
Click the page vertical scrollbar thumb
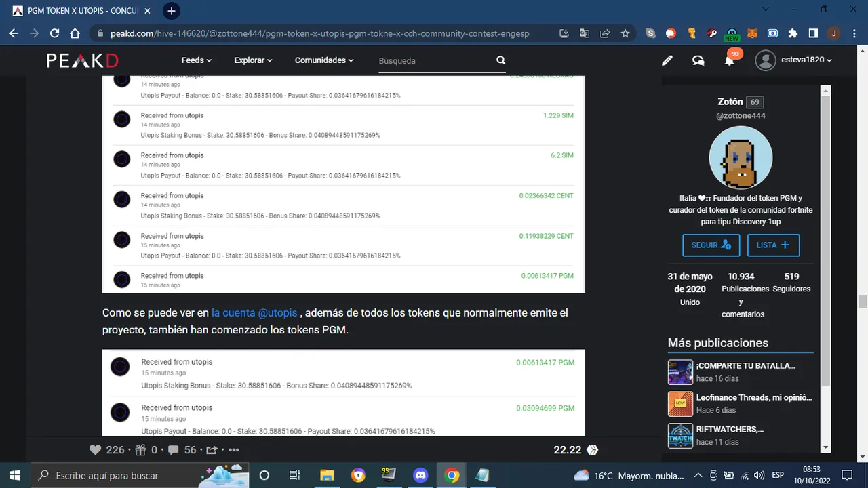point(862,302)
